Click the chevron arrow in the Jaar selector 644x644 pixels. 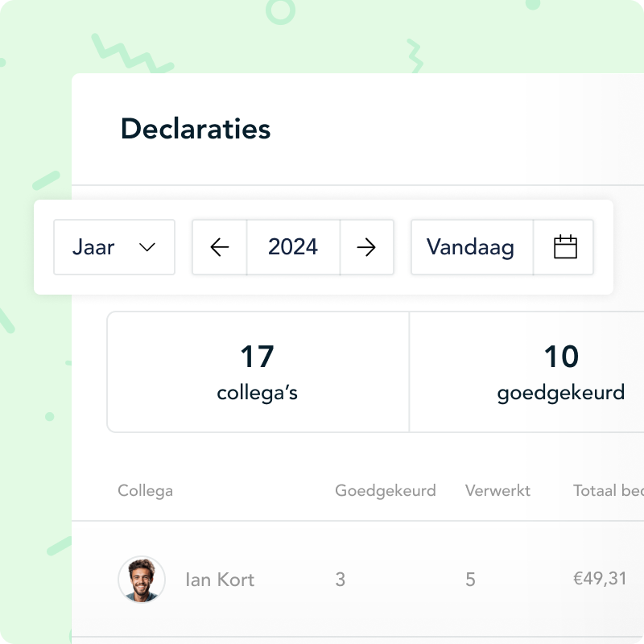tap(147, 247)
